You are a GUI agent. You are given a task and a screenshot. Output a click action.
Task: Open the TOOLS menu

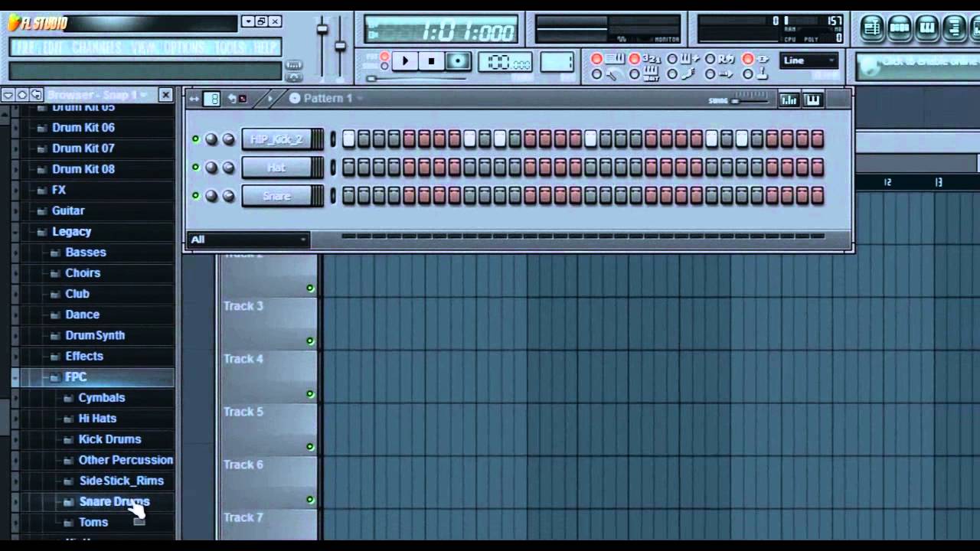(231, 47)
